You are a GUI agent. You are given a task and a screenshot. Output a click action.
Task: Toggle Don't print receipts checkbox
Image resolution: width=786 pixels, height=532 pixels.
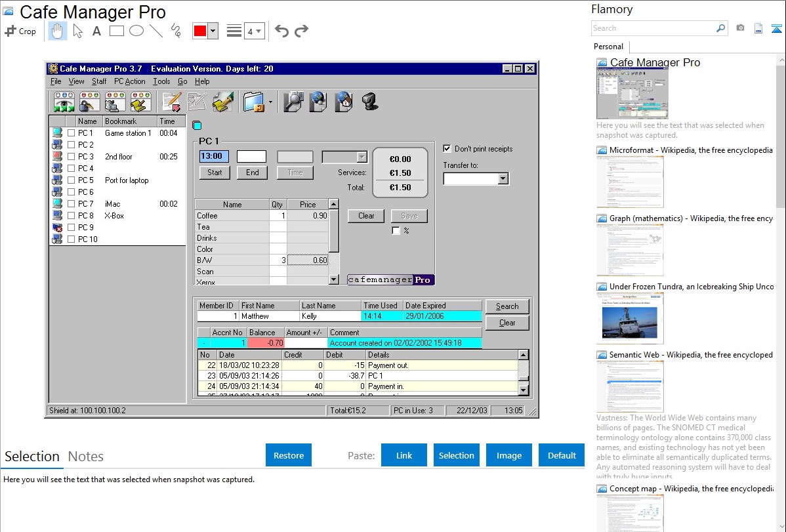[x=447, y=149]
